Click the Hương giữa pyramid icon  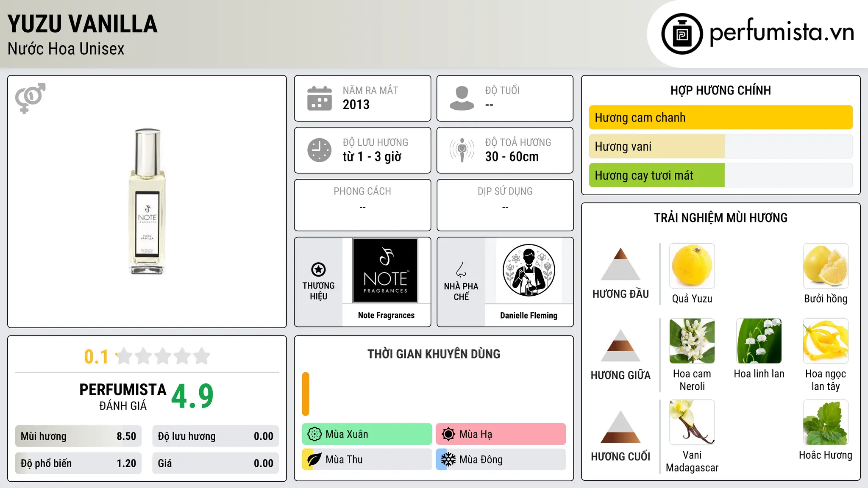pyautogui.click(x=620, y=345)
